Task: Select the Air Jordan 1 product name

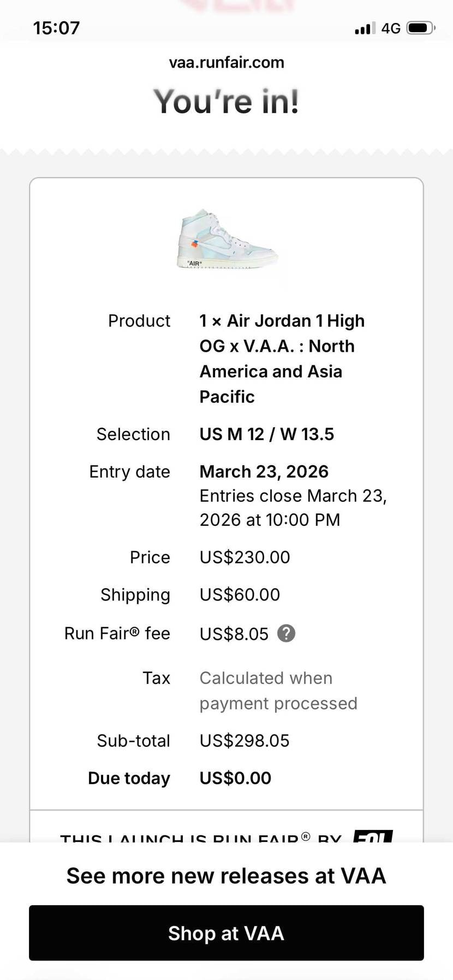Action: click(x=282, y=358)
